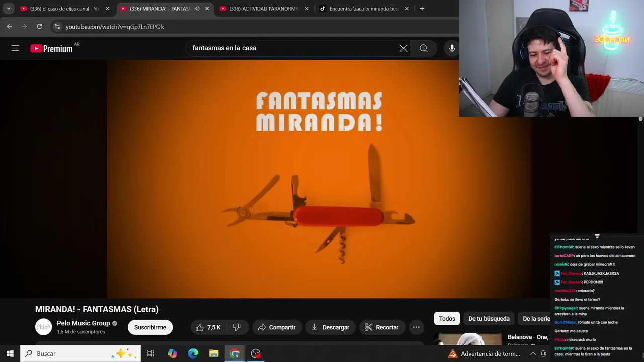Reload the YouTube page
644x362 pixels.
click(39, 26)
